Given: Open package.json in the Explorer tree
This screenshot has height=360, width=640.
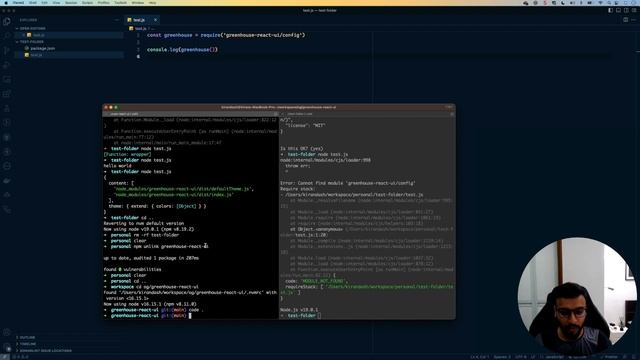Looking at the screenshot, I should [42, 48].
